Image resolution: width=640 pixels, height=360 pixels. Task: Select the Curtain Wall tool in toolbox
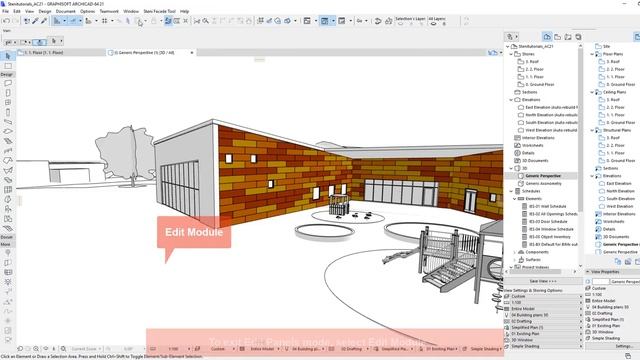(x=8, y=189)
